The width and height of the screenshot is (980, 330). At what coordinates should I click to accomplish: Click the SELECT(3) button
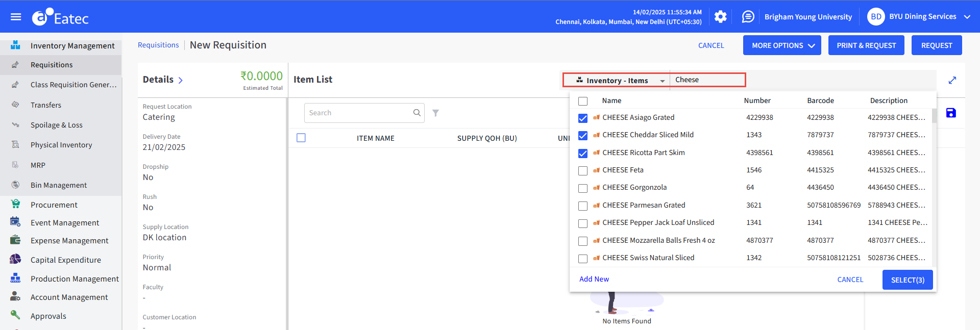pos(908,280)
